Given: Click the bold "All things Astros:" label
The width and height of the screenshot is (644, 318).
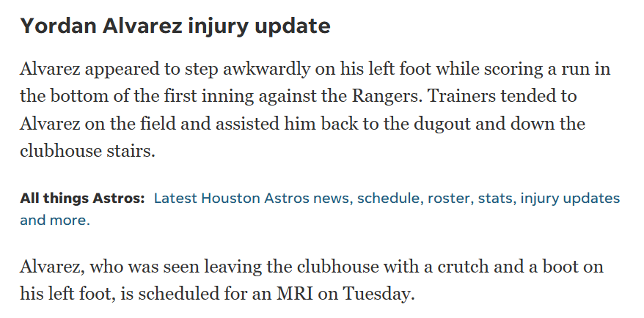Looking at the screenshot, I should pyautogui.click(x=82, y=199).
